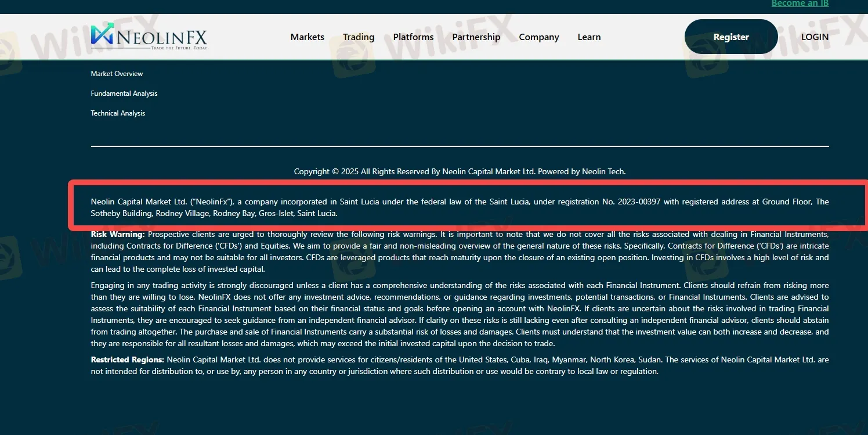Open the Platforms menu
868x435 pixels.
pyautogui.click(x=413, y=37)
